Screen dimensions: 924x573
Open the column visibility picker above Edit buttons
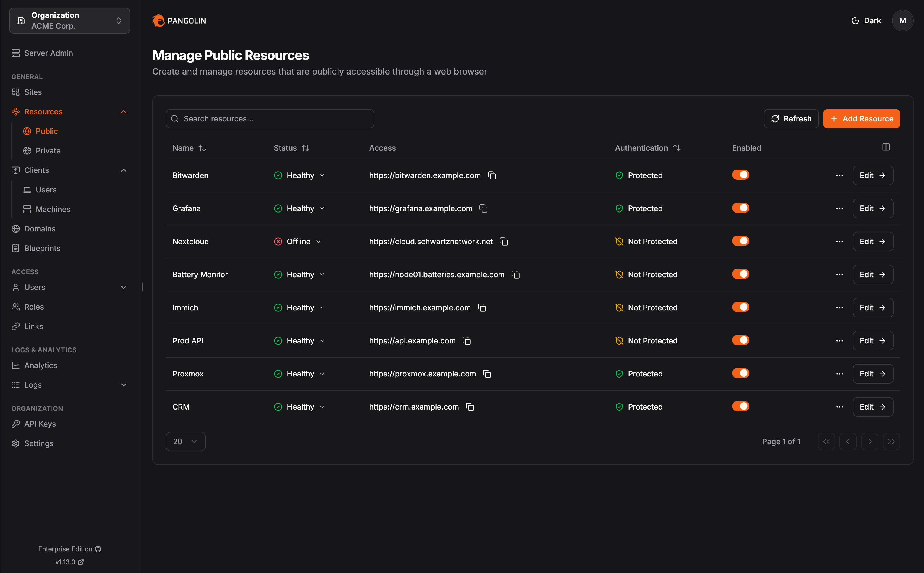tap(885, 147)
